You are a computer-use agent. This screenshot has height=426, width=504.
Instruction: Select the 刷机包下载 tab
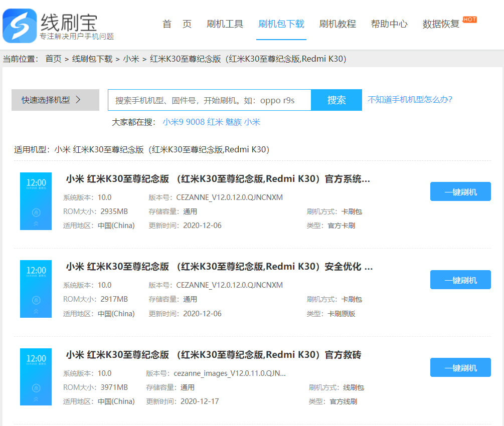tap(281, 24)
